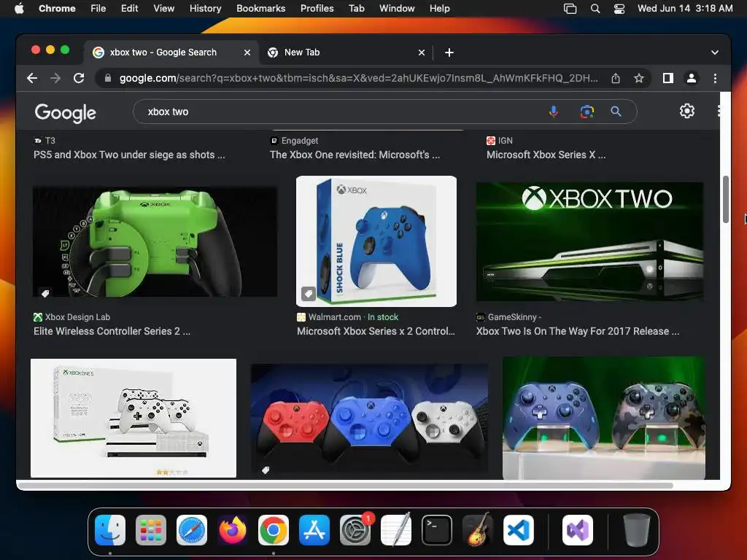Submit search with the magnifier icon
Viewport: 747px width, 560px height.
(616, 112)
